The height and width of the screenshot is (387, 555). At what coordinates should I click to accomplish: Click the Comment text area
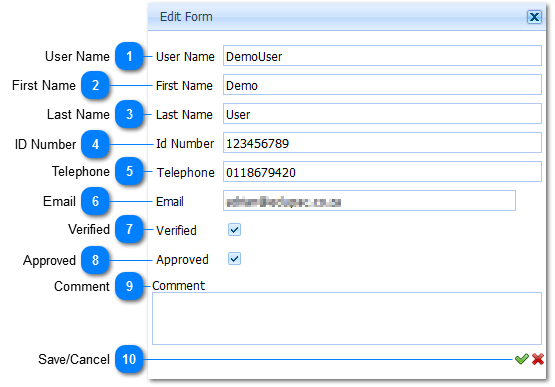click(x=347, y=318)
